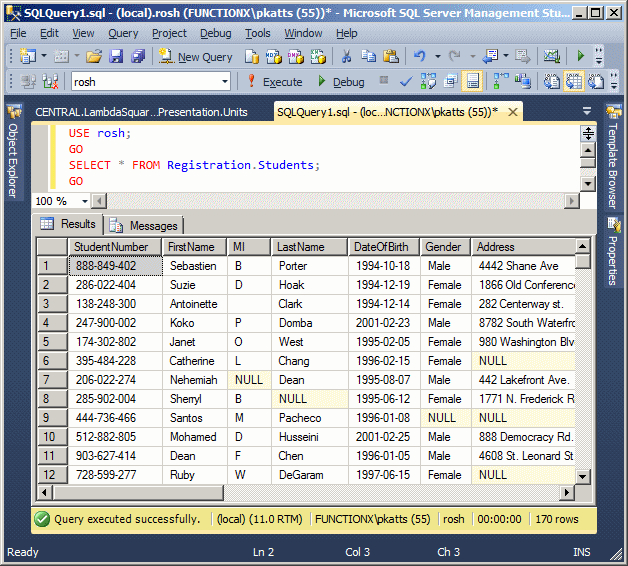628x566 pixels.
Task: Parse the query with the checkmark icon
Action: click(406, 82)
